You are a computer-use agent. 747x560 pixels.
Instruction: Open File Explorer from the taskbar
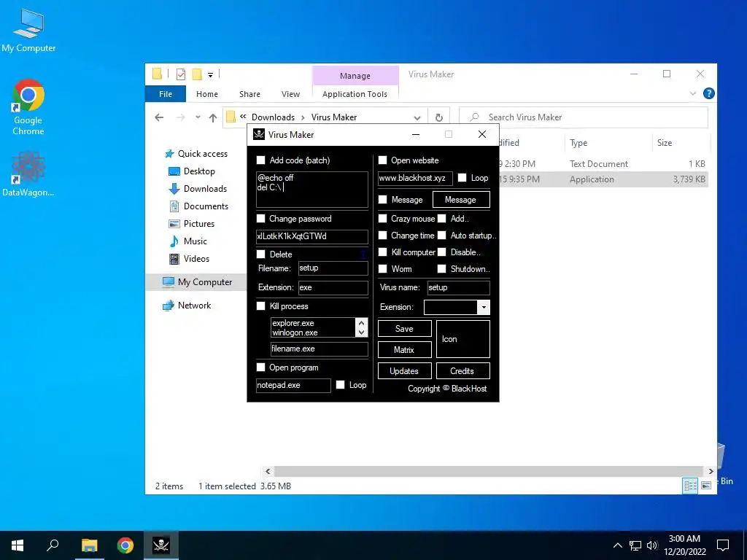pyautogui.click(x=89, y=545)
